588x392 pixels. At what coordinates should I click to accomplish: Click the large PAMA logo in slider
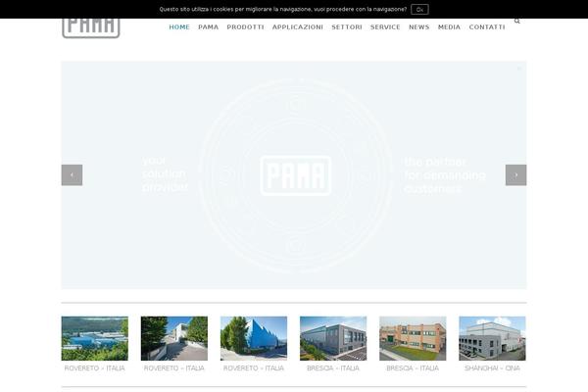tap(296, 175)
